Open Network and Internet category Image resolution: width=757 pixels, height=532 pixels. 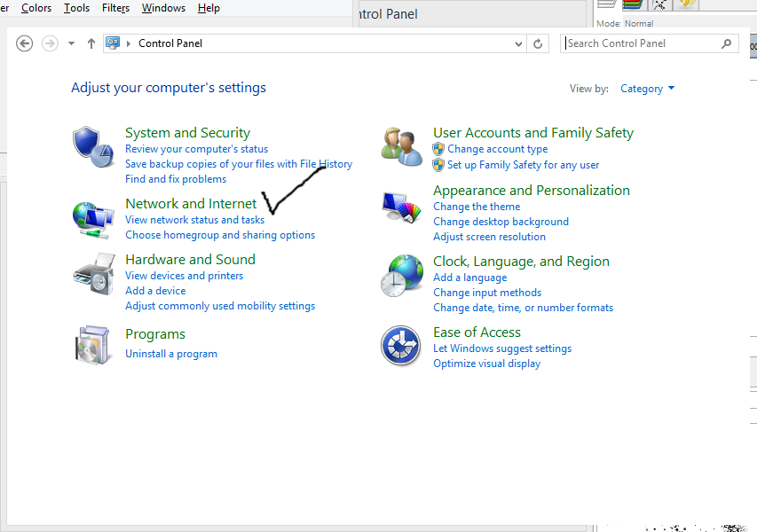pyautogui.click(x=191, y=204)
